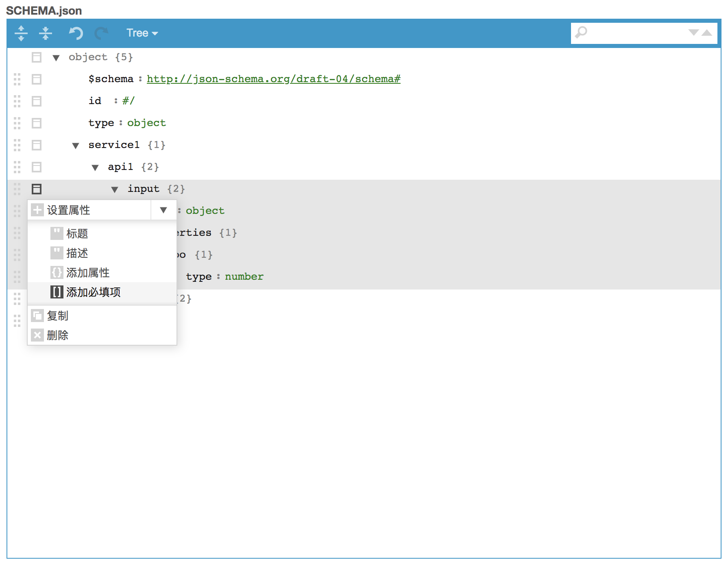
Task: Select 添加必填项 menu entry
Action: (102, 292)
